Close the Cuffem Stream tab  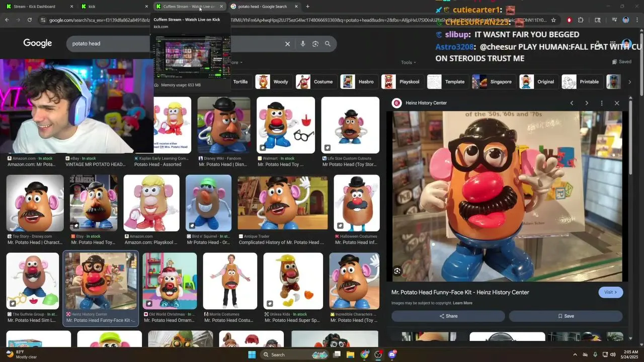221,7
